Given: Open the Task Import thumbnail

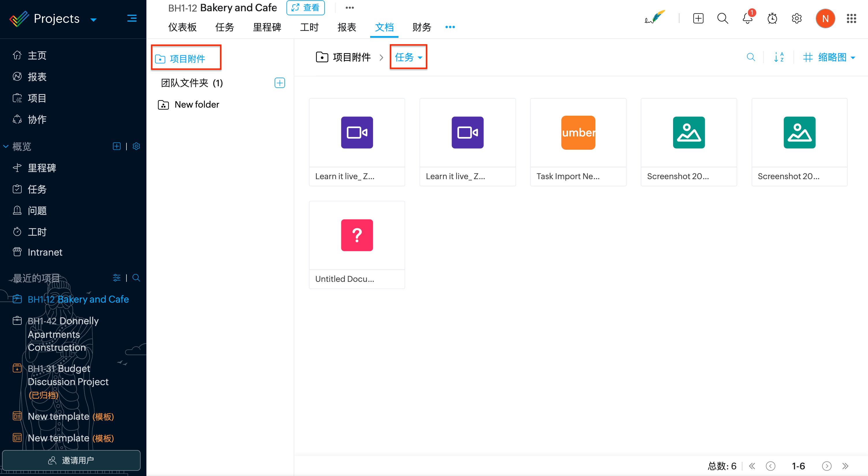Looking at the screenshot, I should 578,133.
